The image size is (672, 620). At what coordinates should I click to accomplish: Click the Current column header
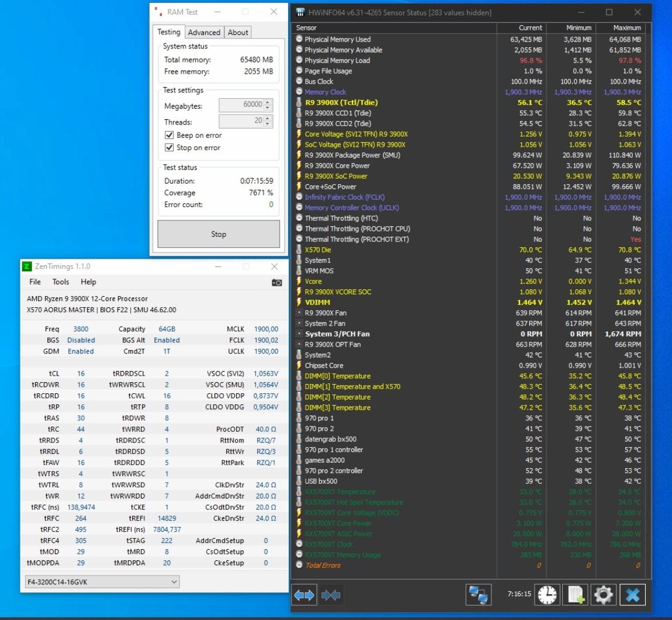tap(522, 28)
